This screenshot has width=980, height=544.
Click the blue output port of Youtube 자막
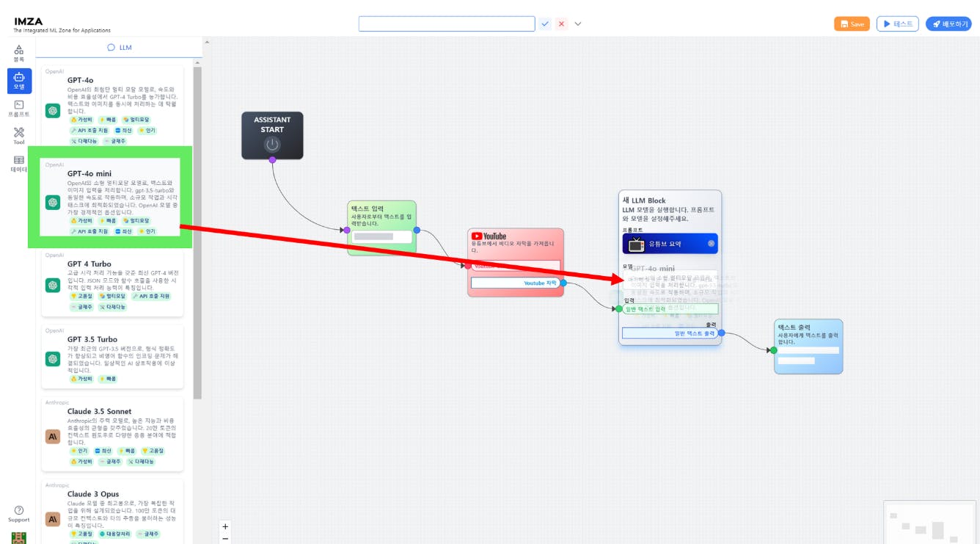click(x=563, y=283)
